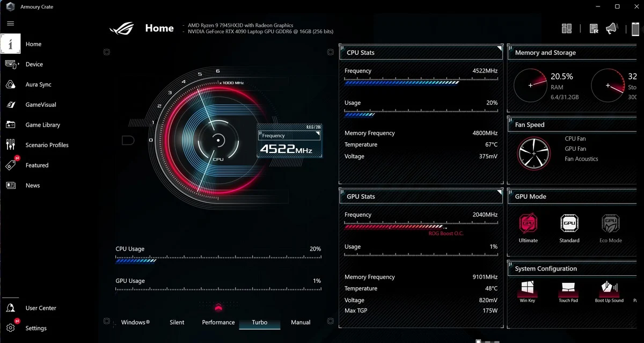Click the Fan Speed fan dial icon
The height and width of the screenshot is (343, 644).
coord(534,153)
